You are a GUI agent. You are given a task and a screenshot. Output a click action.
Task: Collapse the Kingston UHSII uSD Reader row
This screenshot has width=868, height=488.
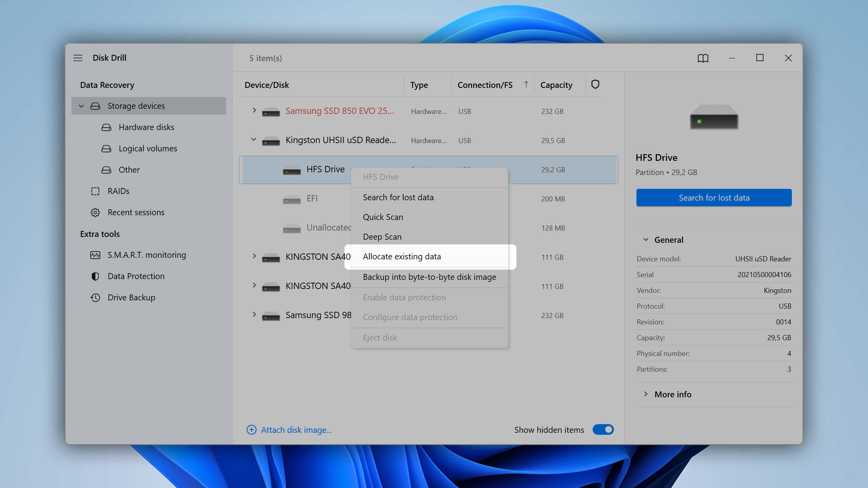coord(254,140)
